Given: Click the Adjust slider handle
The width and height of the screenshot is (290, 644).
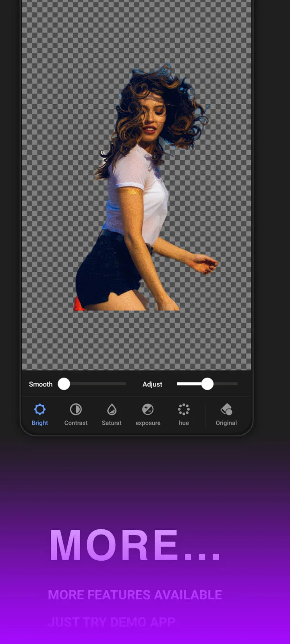Looking at the screenshot, I should click(x=207, y=384).
